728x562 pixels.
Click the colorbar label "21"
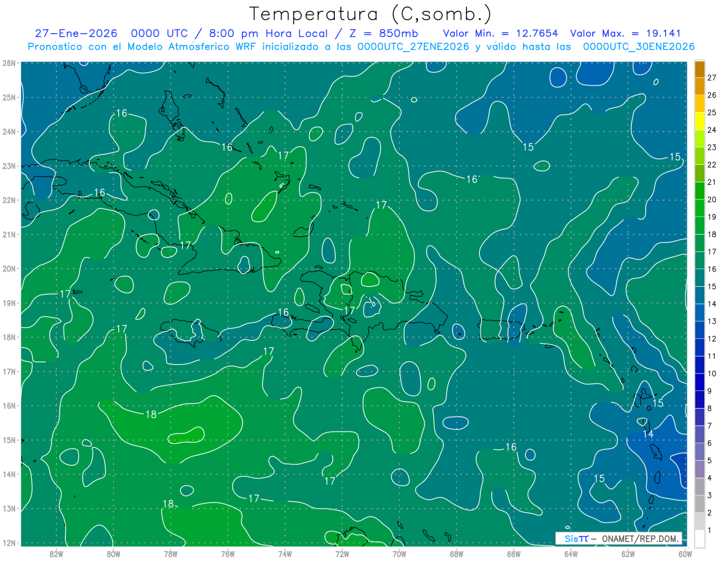712,182
